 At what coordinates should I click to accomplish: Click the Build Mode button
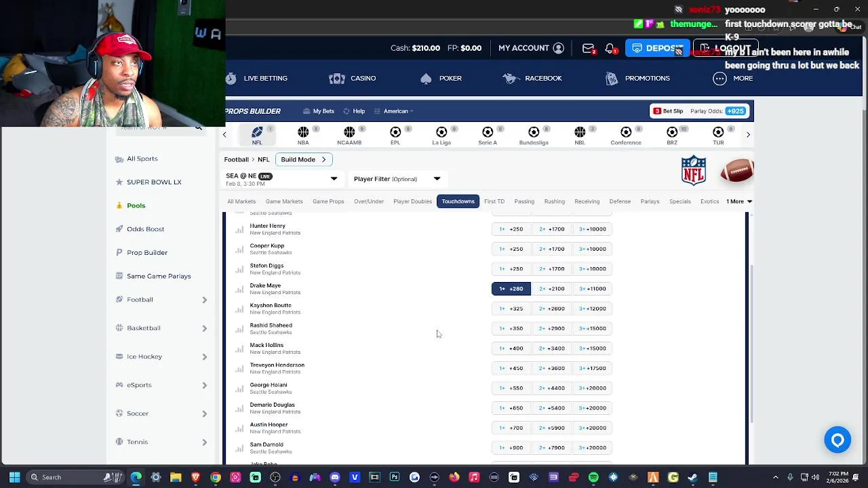[304, 159]
